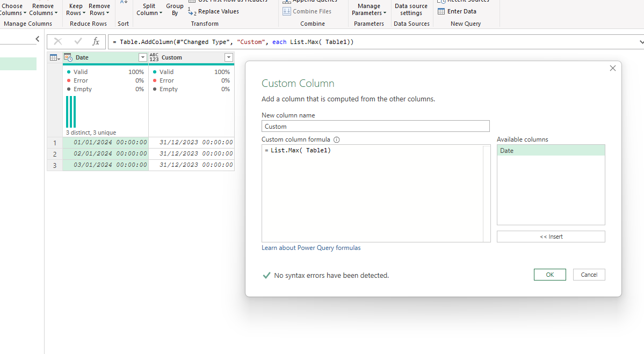The width and height of the screenshot is (644, 354).
Task: Click the Date column's data type icon
Action: coord(68,57)
